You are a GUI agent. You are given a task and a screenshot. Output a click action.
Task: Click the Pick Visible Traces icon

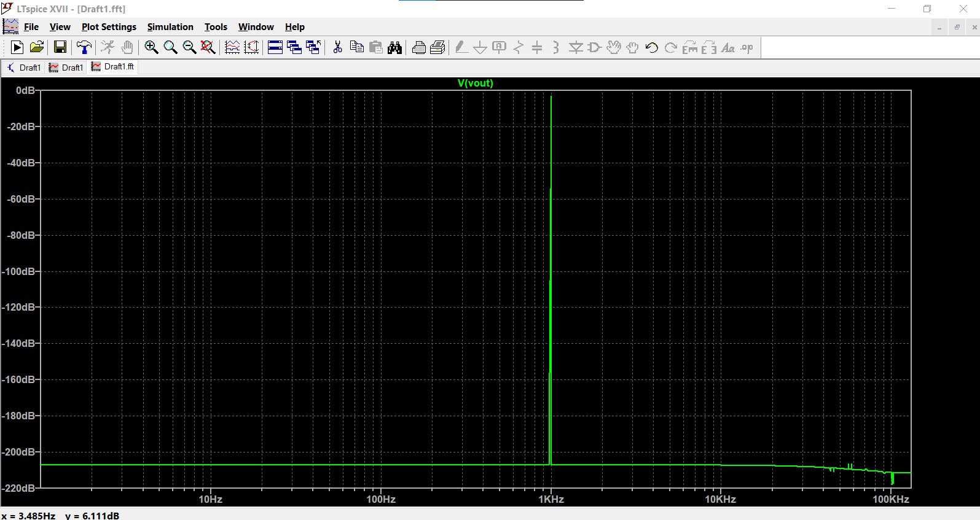pyautogui.click(x=232, y=47)
